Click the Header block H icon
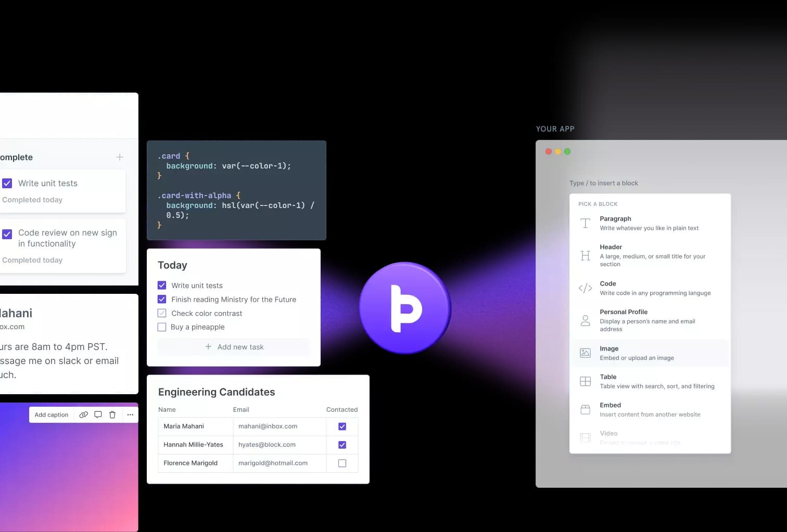This screenshot has height=532, width=787. [586, 255]
